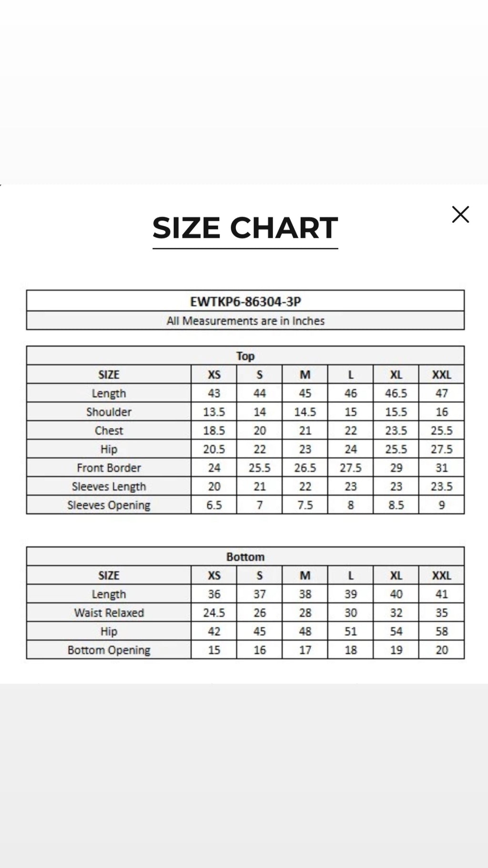This screenshot has width=488, height=868.
Task: Click the Bottom Opening row label
Action: click(x=109, y=650)
